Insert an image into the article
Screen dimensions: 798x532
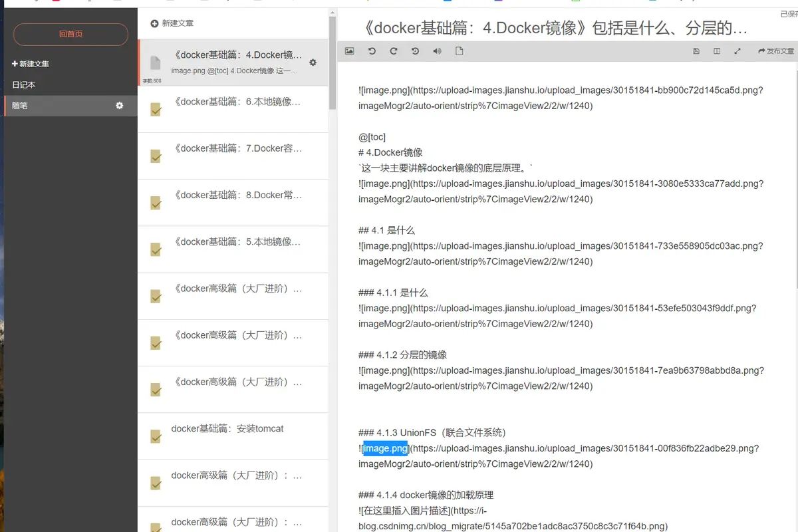[348, 51]
